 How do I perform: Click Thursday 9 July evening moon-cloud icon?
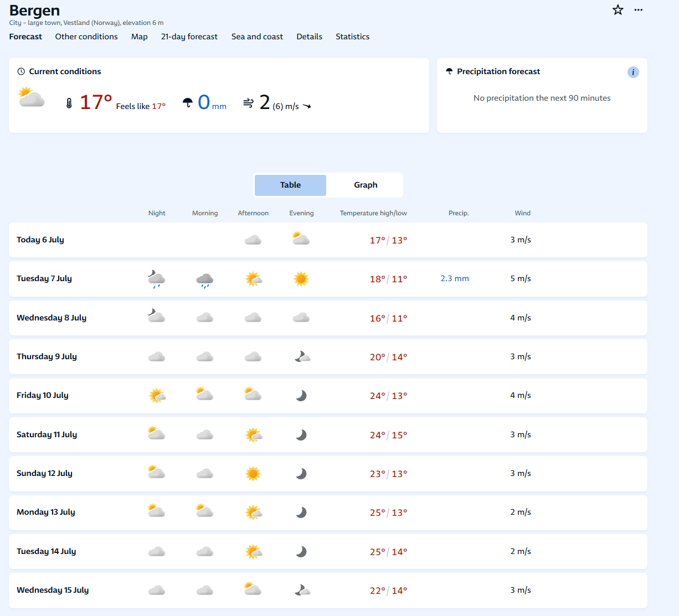click(302, 356)
